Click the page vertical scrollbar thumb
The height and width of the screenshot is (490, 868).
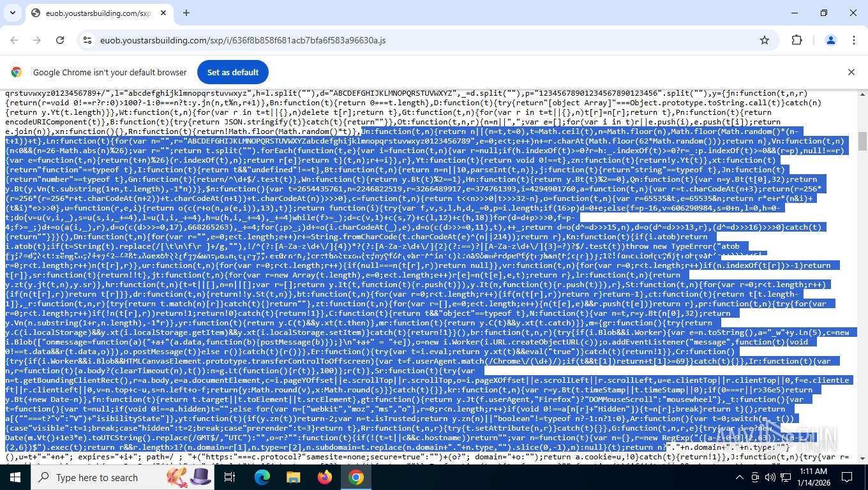(863, 141)
